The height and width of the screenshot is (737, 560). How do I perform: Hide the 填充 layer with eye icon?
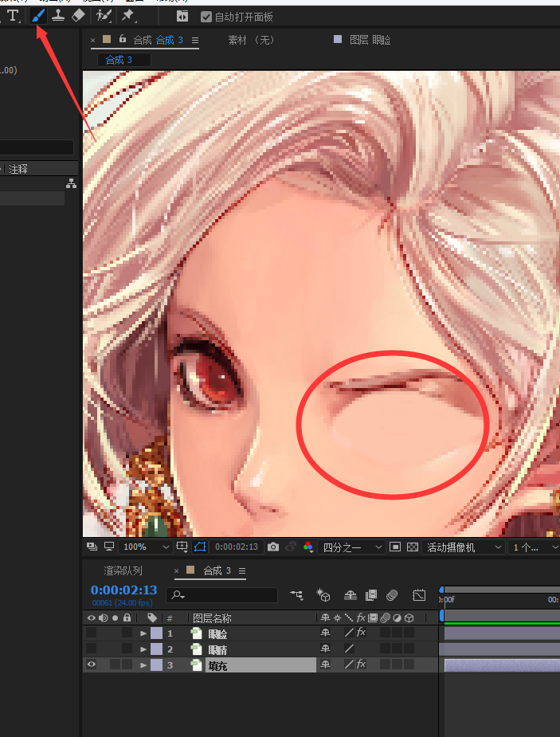click(91, 664)
